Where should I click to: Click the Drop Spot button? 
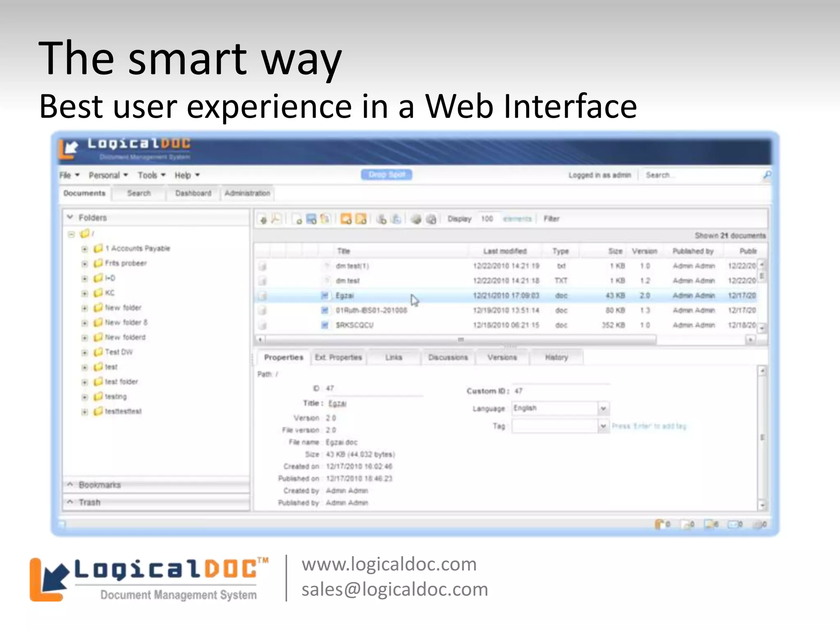click(387, 175)
